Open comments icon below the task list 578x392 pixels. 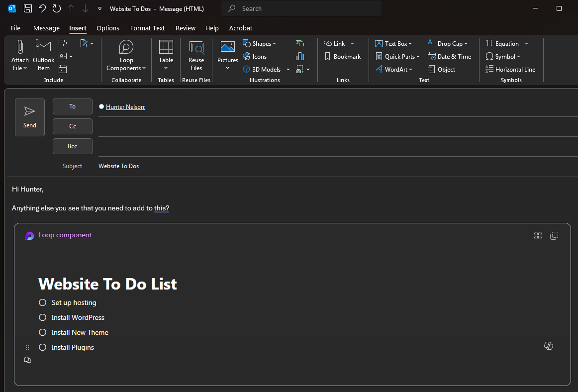click(x=27, y=360)
